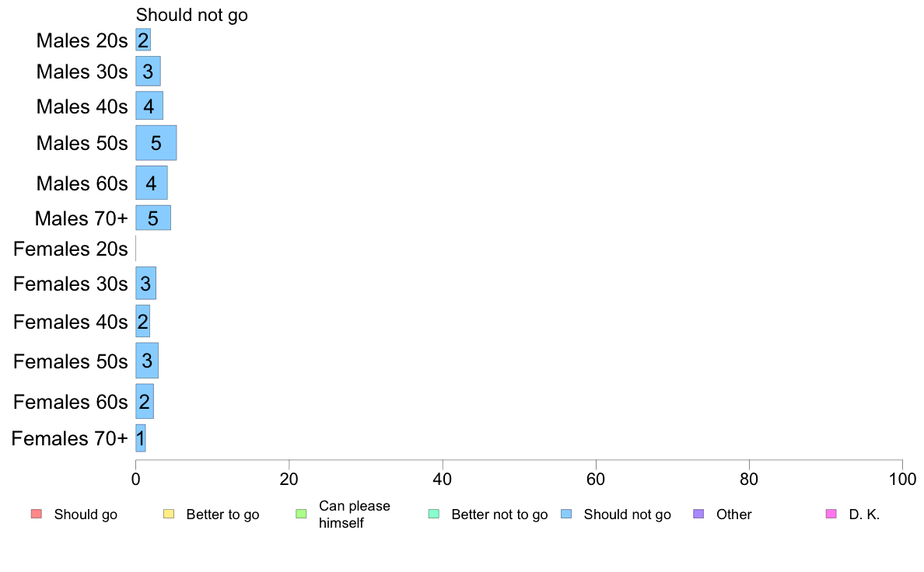Screen dimensions: 924x572
Task: Click the Females 20s row label
Action: click(x=70, y=249)
